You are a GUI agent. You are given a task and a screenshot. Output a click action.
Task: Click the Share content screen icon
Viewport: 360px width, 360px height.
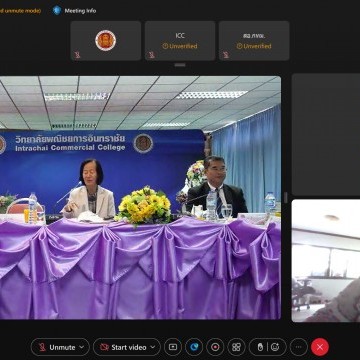(173, 347)
